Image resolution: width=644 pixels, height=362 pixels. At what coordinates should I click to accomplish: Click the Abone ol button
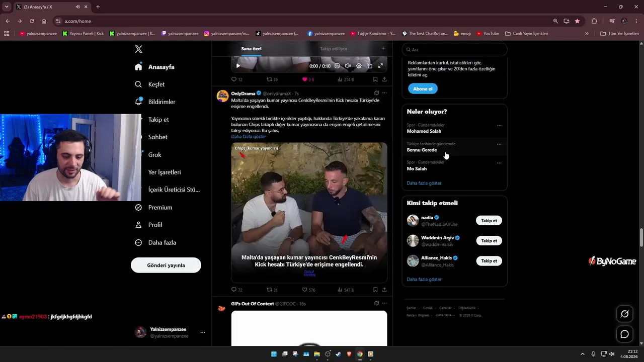pos(423,89)
